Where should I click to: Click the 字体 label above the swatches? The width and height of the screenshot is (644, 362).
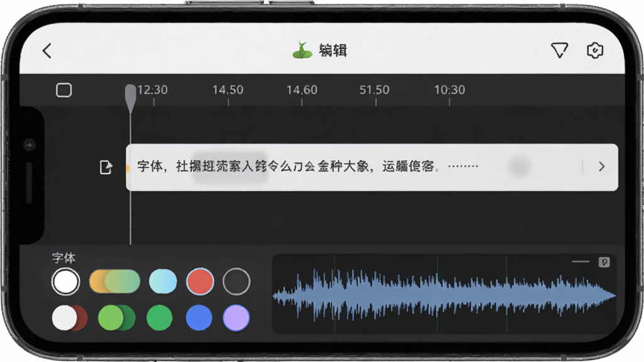[x=64, y=258]
